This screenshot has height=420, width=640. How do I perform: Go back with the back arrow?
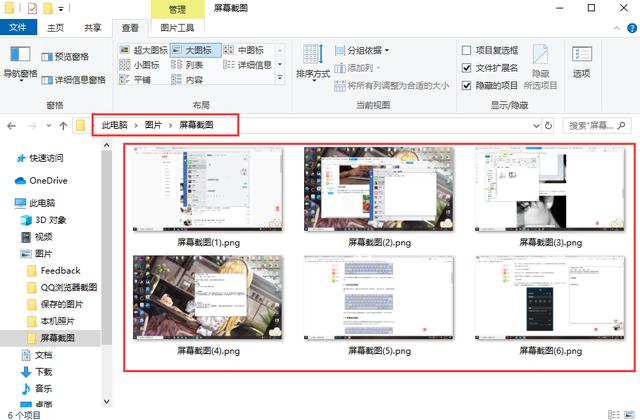coord(11,126)
